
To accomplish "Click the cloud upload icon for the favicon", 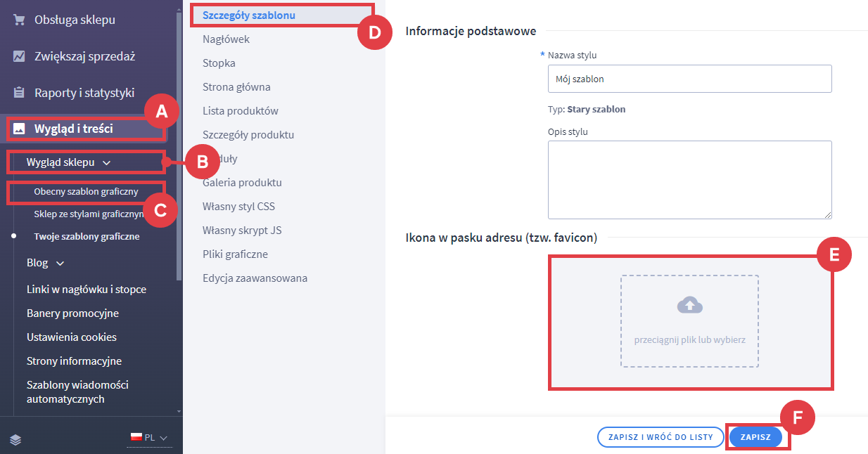I will pyautogui.click(x=689, y=305).
